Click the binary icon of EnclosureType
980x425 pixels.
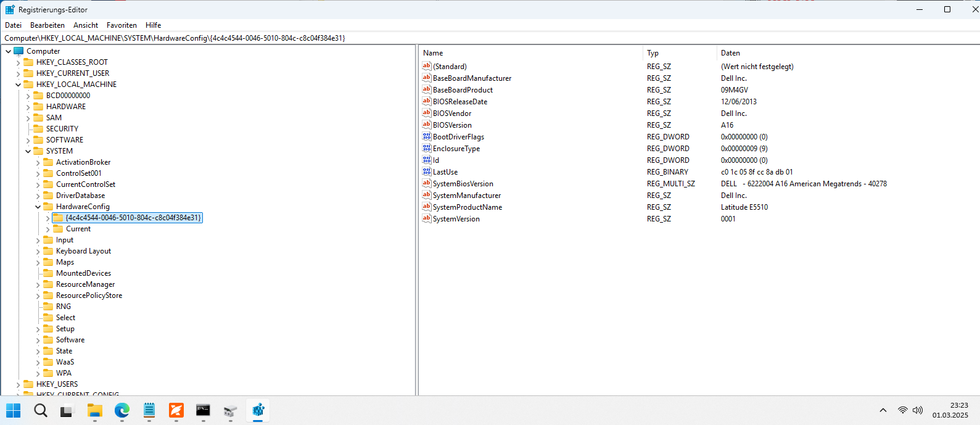pos(427,148)
